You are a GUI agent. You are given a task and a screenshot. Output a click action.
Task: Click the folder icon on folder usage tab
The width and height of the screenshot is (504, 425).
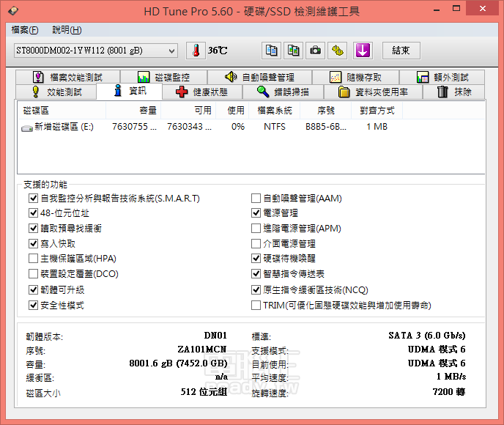tap(344, 92)
